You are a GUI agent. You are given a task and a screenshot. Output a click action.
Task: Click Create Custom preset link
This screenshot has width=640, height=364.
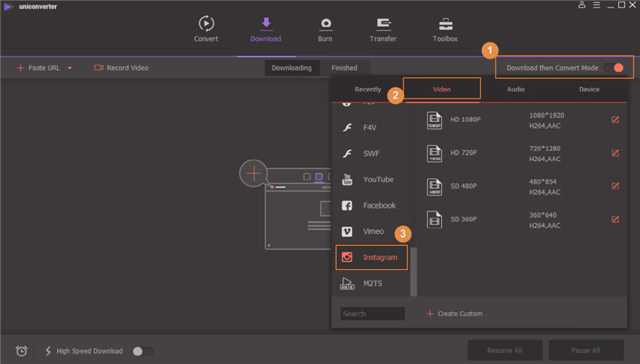tap(455, 314)
